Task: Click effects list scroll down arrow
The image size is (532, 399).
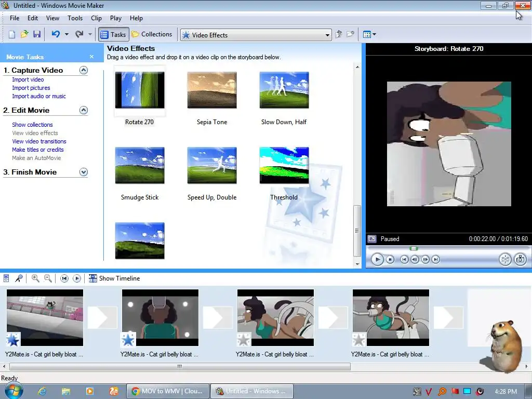Action: (x=357, y=264)
